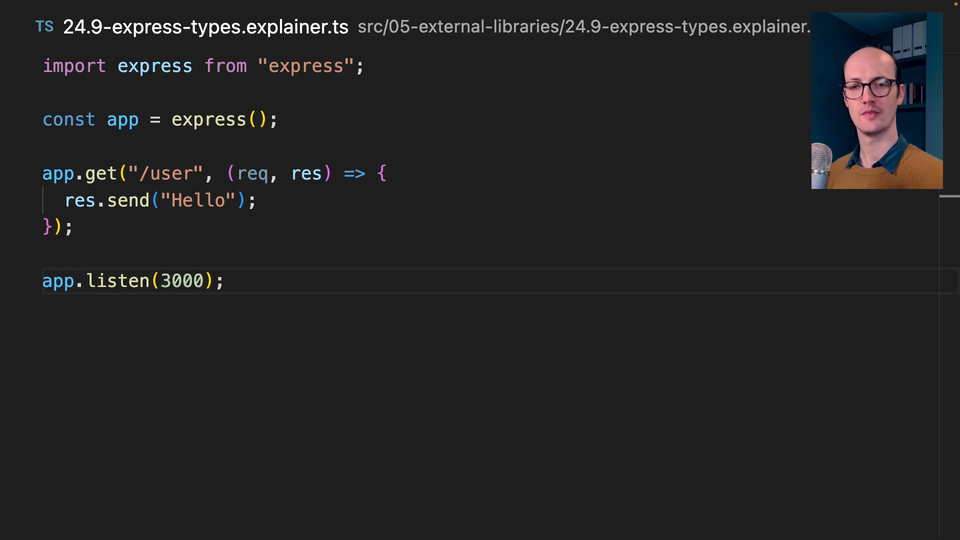Select the 24.9-express-types.explainer.ts tab title
Screen dimensions: 960x540
coord(205,27)
